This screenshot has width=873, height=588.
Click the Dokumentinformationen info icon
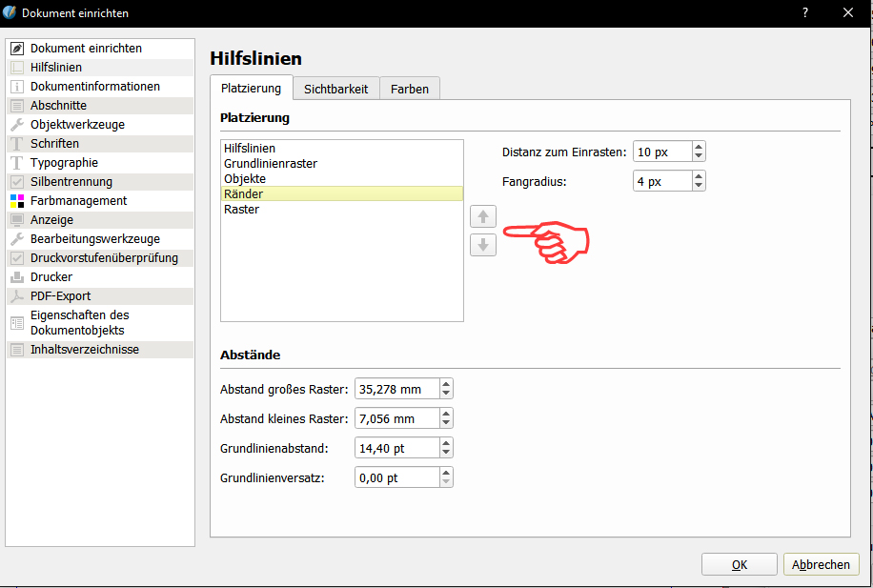tap(16, 87)
